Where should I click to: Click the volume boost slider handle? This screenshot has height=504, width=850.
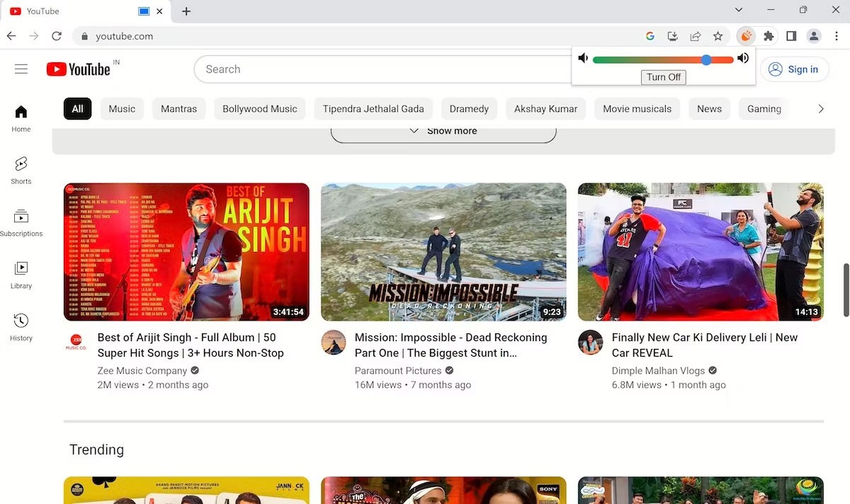[706, 59]
